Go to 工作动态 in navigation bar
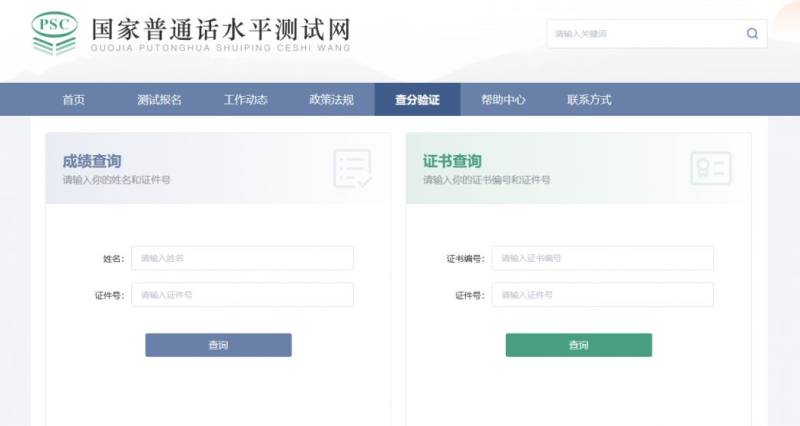The width and height of the screenshot is (800, 426). [245, 99]
